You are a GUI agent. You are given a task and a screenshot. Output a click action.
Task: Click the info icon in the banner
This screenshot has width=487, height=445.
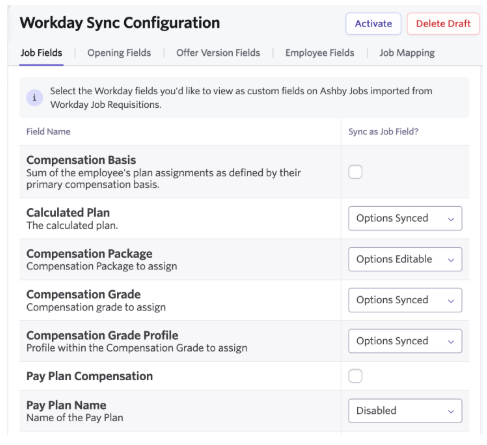pyautogui.click(x=34, y=98)
